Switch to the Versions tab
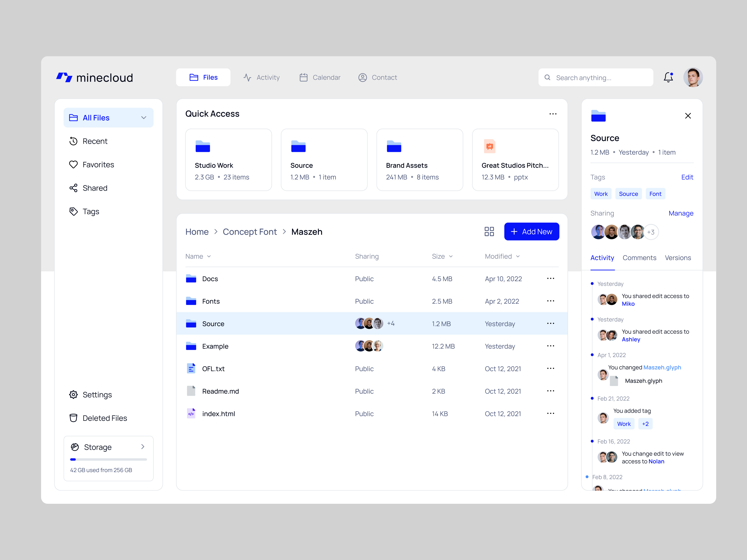This screenshot has width=747, height=560. 678,258
